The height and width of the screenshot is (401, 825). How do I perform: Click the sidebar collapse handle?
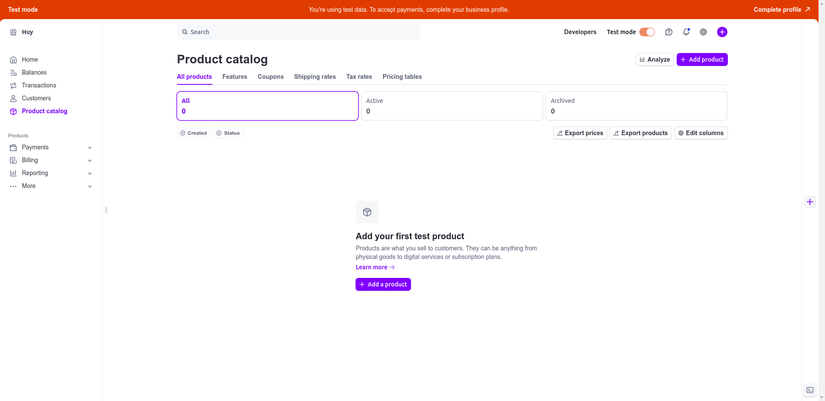click(106, 210)
